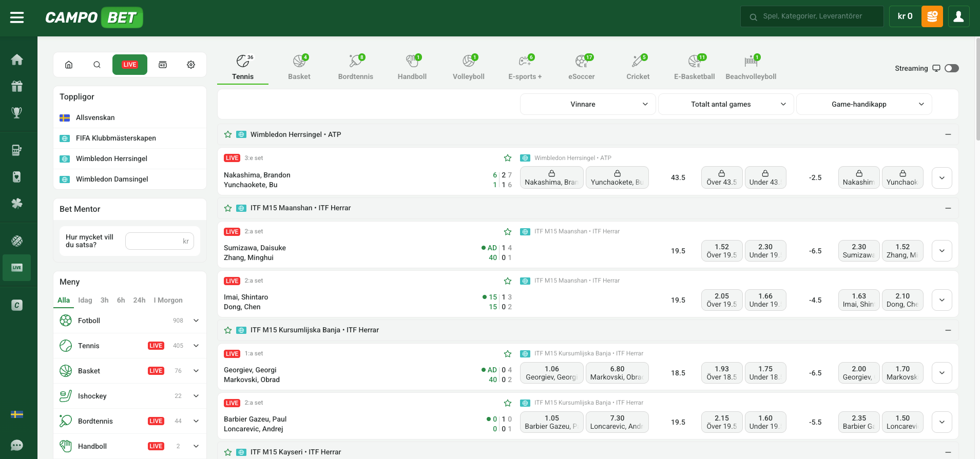
Task: Expand more markets for Georgiev vs Markovski
Action: tap(942, 373)
